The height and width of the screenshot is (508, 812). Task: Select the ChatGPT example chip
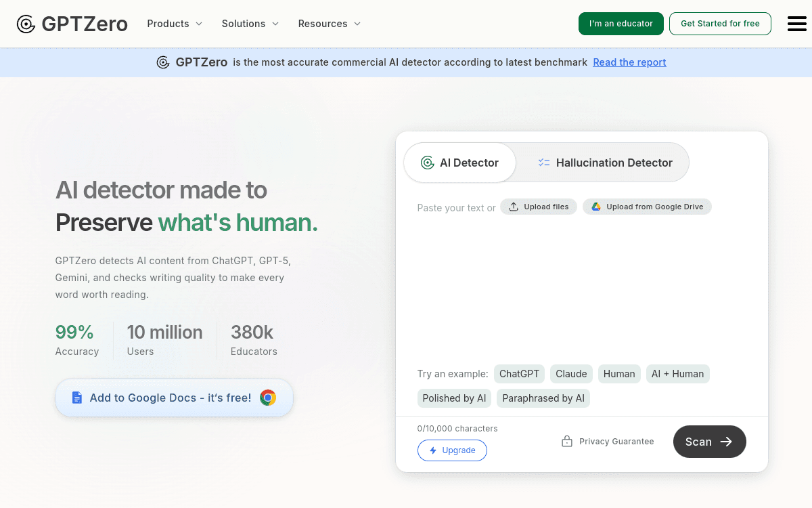point(519,373)
